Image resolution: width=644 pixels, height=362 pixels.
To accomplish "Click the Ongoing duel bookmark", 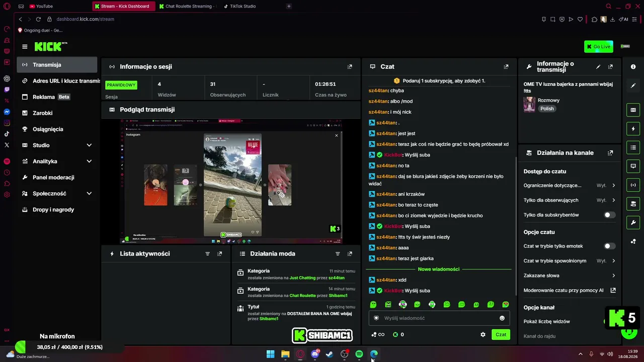I will coord(40,30).
